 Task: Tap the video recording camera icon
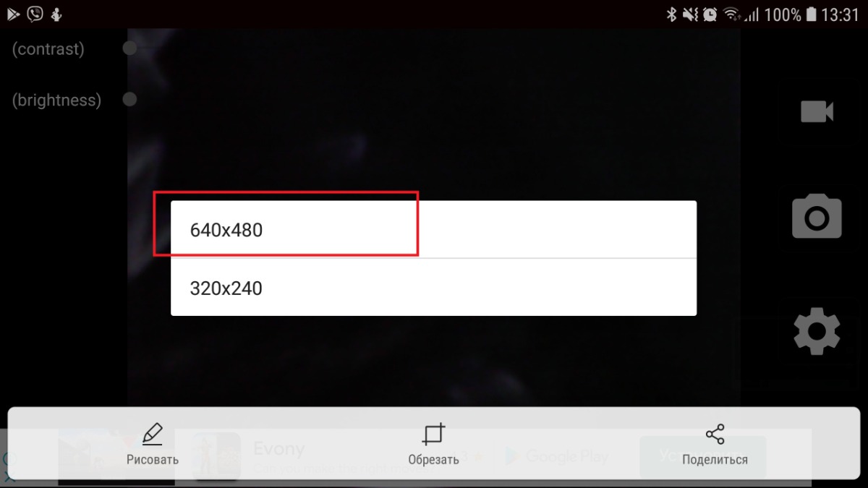click(817, 111)
